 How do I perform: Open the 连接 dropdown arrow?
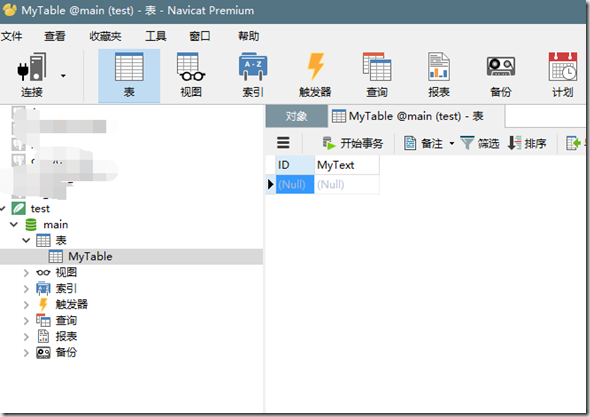[x=63, y=76]
